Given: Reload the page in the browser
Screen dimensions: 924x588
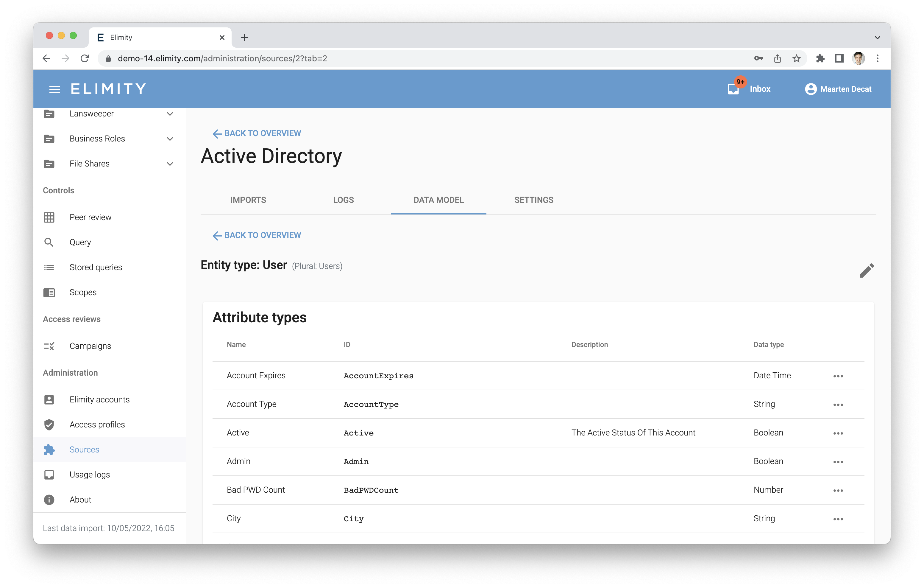Looking at the screenshot, I should tap(85, 58).
